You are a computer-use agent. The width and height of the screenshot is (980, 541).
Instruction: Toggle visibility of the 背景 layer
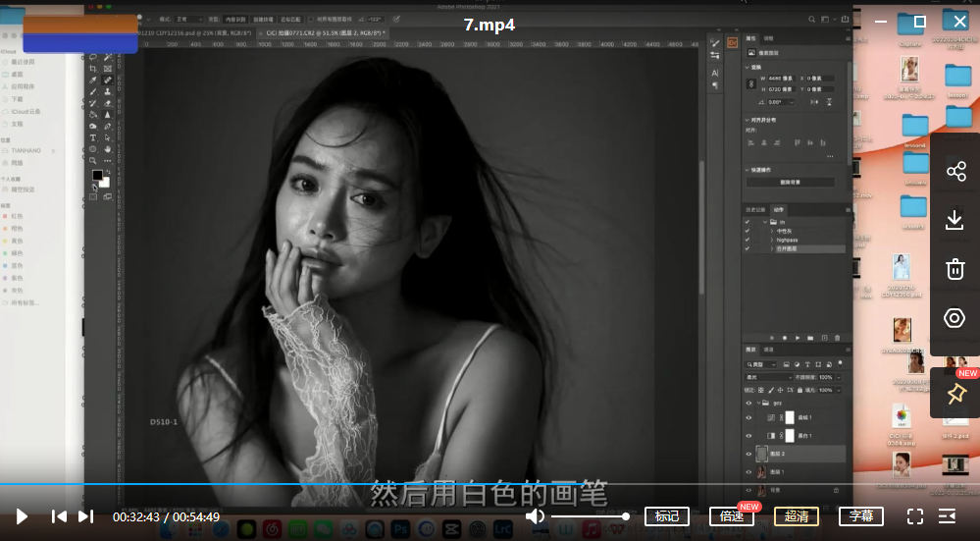pyautogui.click(x=748, y=488)
